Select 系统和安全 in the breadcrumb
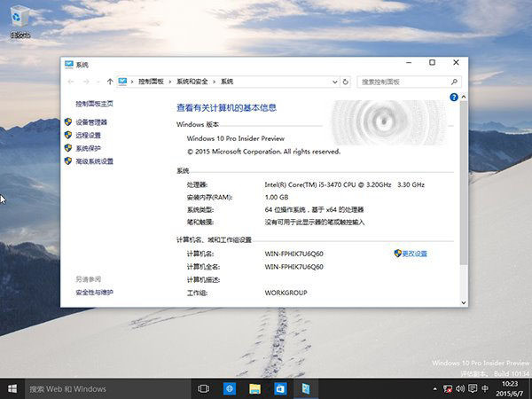 click(x=192, y=82)
